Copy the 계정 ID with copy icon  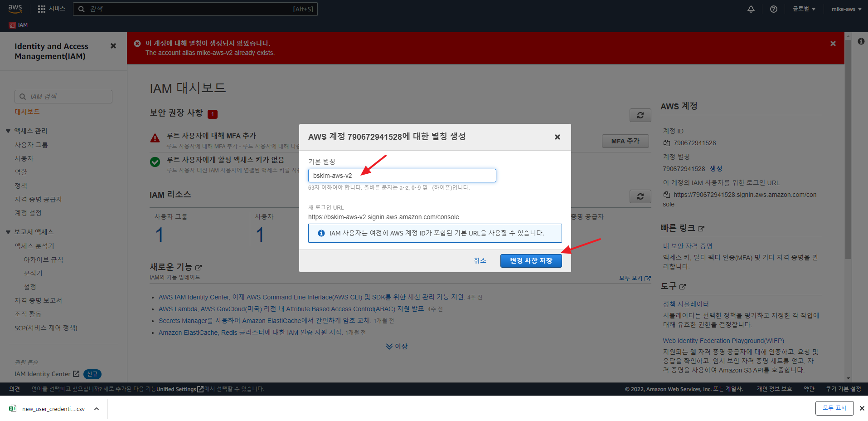[x=667, y=143]
